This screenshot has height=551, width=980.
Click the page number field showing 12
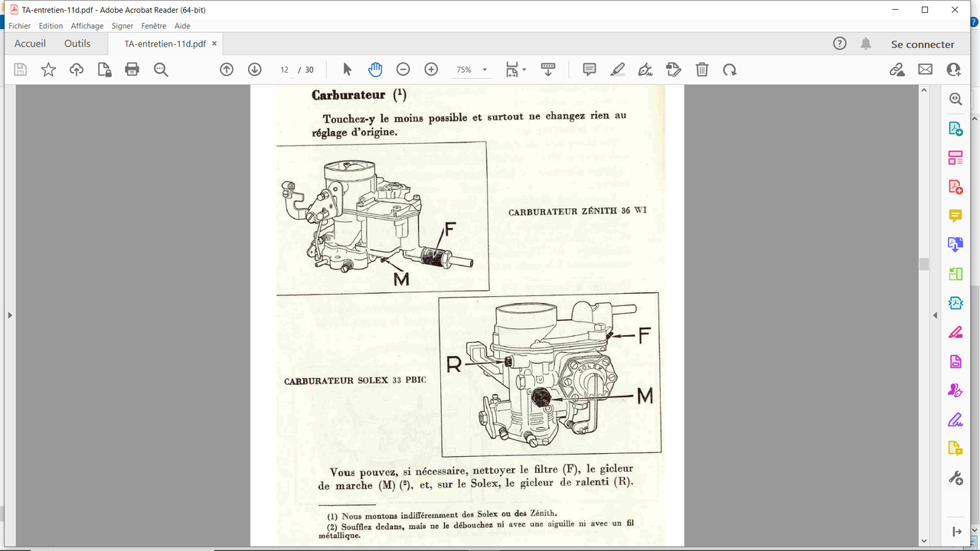(x=284, y=70)
